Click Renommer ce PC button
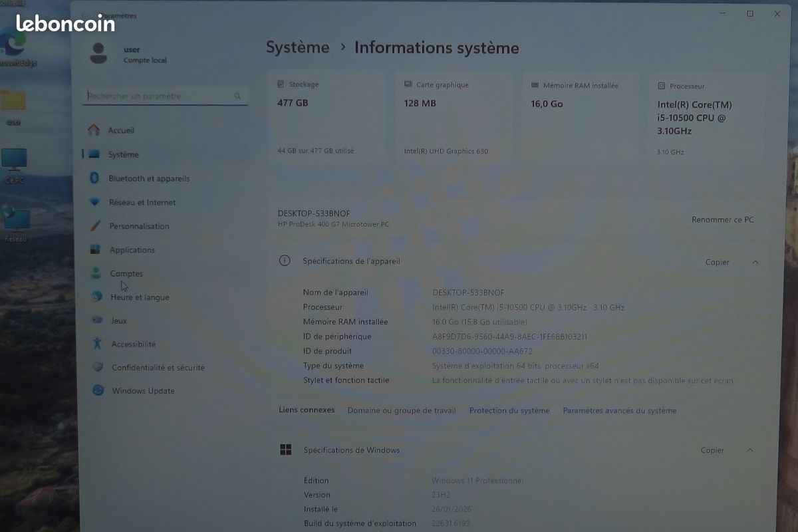 tap(723, 219)
